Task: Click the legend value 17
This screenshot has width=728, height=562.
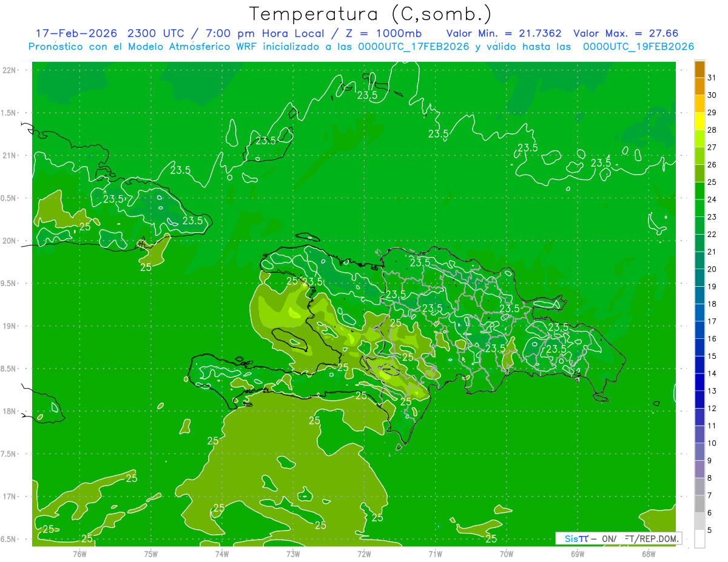Action: click(x=712, y=322)
